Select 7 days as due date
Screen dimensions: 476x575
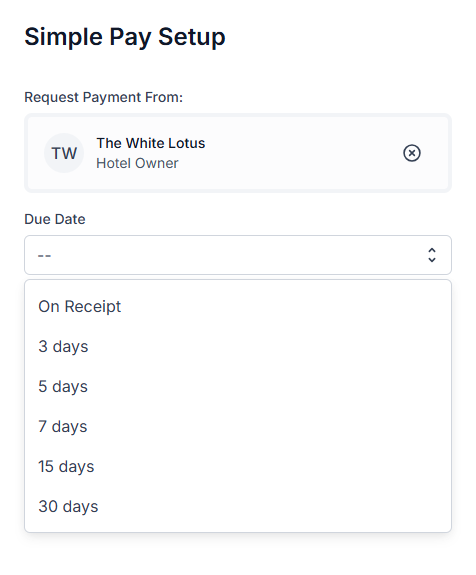(238, 426)
